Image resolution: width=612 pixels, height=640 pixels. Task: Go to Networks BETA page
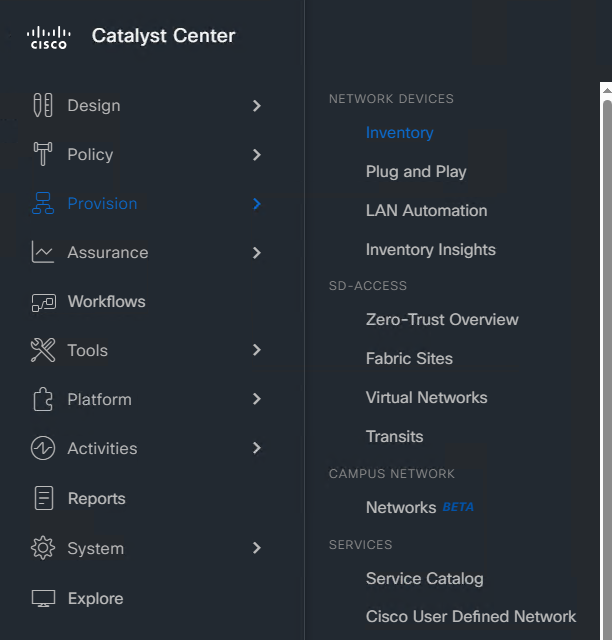pyautogui.click(x=419, y=507)
